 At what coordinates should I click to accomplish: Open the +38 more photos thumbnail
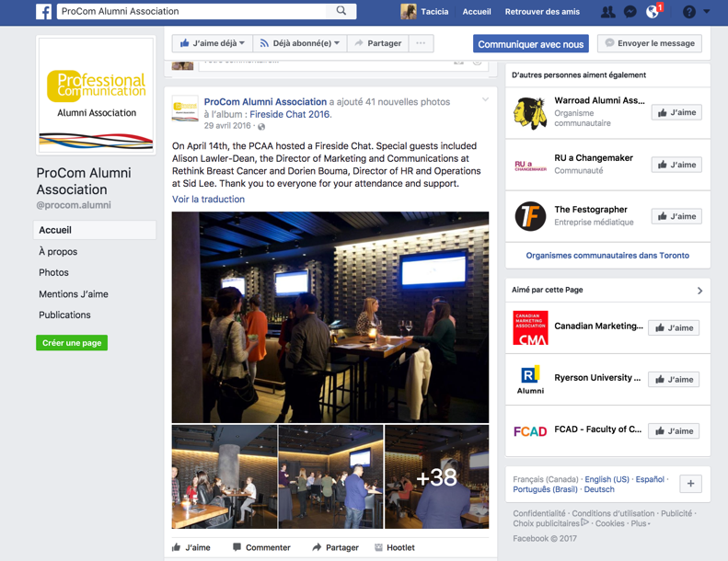tap(436, 476)
